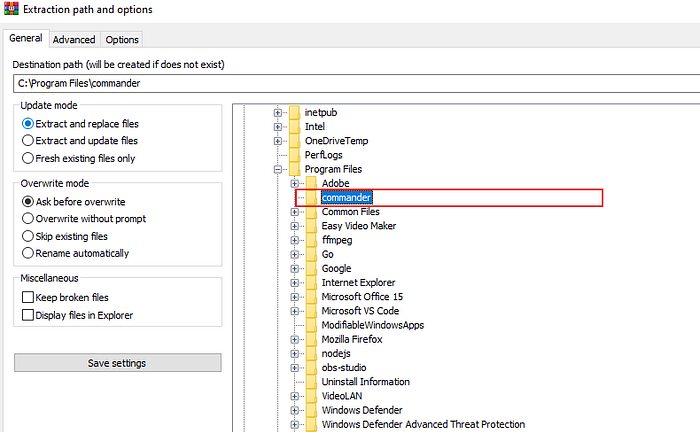Screen dimensions: 700x432
Task: Click the Microsoft Office 15 folder icon
Action: point(312,297)
